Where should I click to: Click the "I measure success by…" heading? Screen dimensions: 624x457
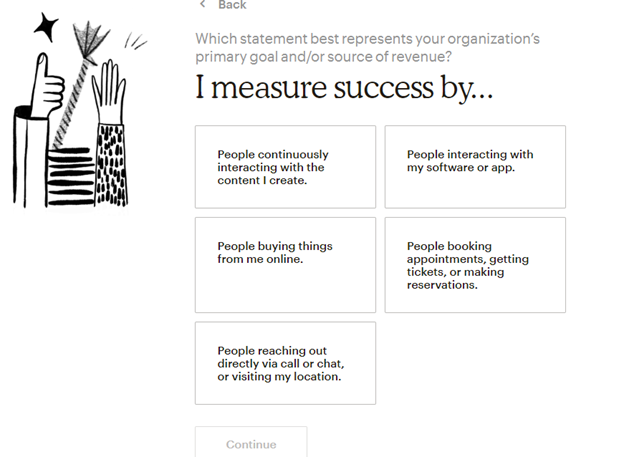tap(343, 89)
